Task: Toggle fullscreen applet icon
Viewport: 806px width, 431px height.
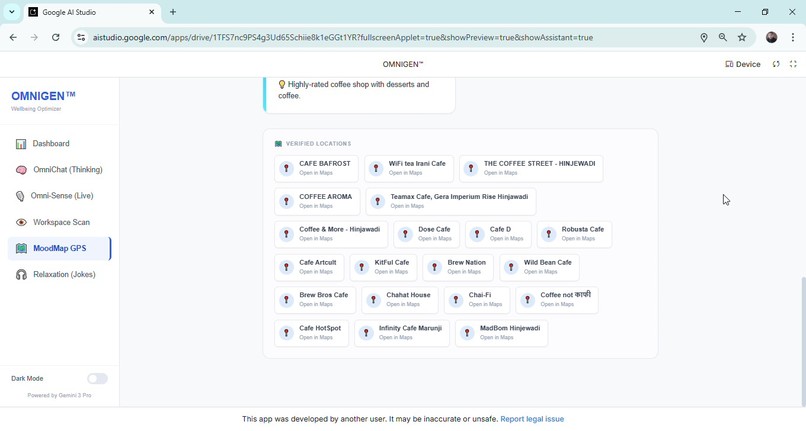Action: pos(793,64)
